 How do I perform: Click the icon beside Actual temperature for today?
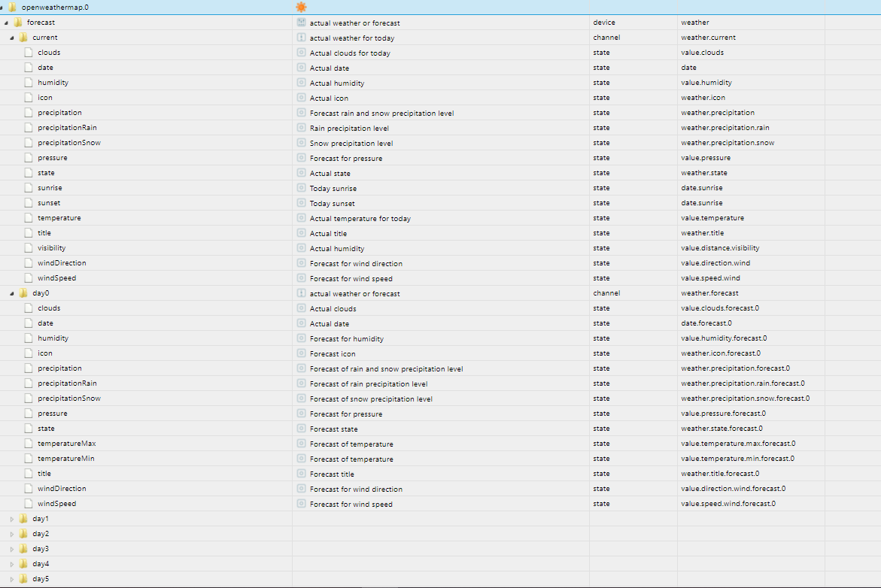point(301,218)
